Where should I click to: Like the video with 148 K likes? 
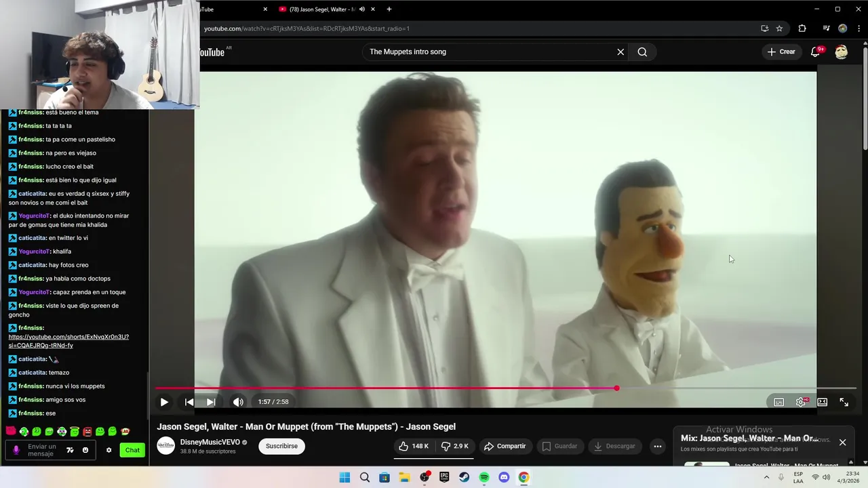click(414, 446)
